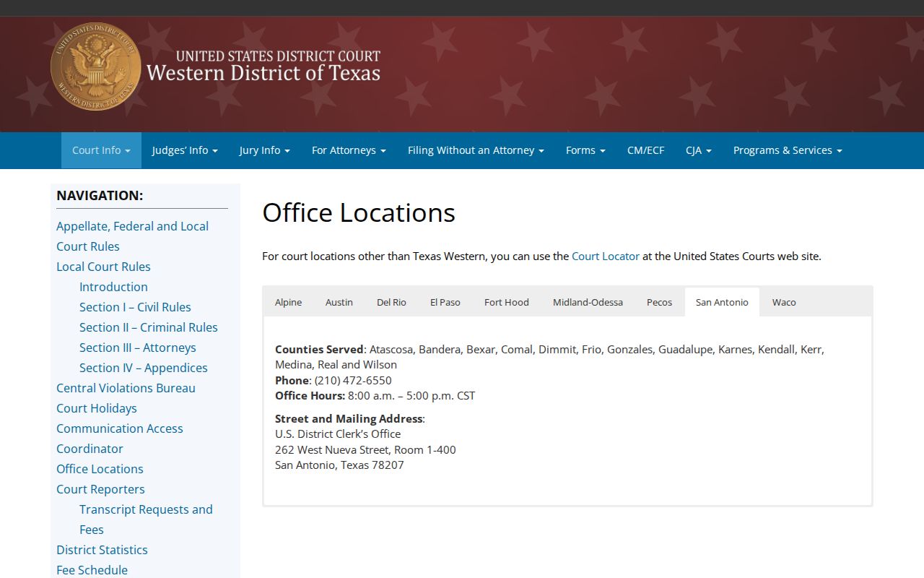Select the Midland-Odessa tab

pos(588,302)
